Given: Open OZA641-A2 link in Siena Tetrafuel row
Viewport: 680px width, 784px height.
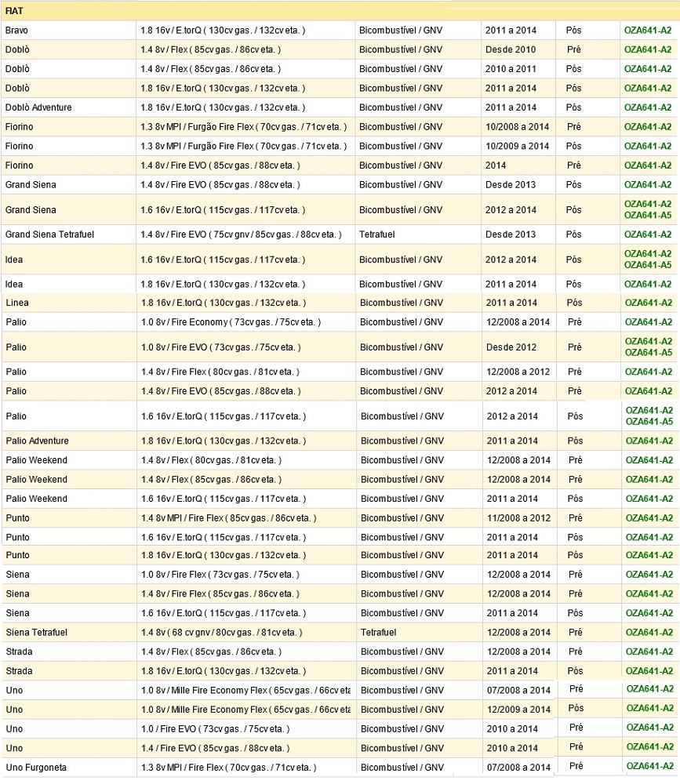Looking at the screenshot, I should (649, 633).
